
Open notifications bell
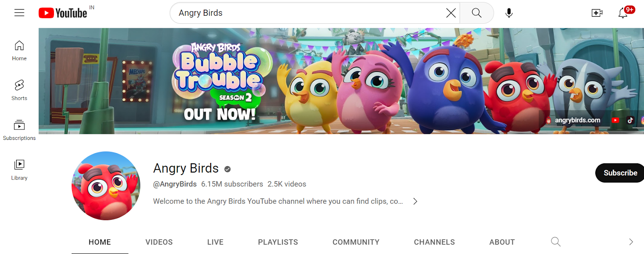(x=623, y=13)
